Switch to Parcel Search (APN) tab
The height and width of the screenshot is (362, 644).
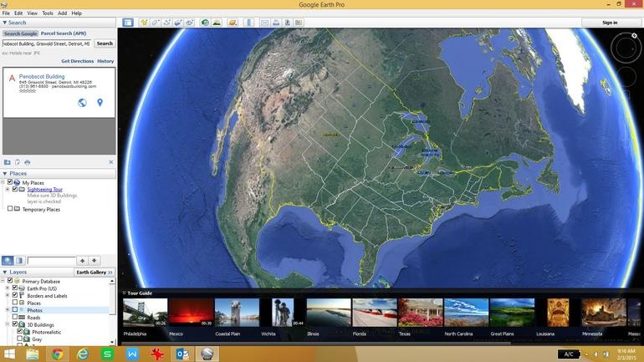click(x=64, y=33)
